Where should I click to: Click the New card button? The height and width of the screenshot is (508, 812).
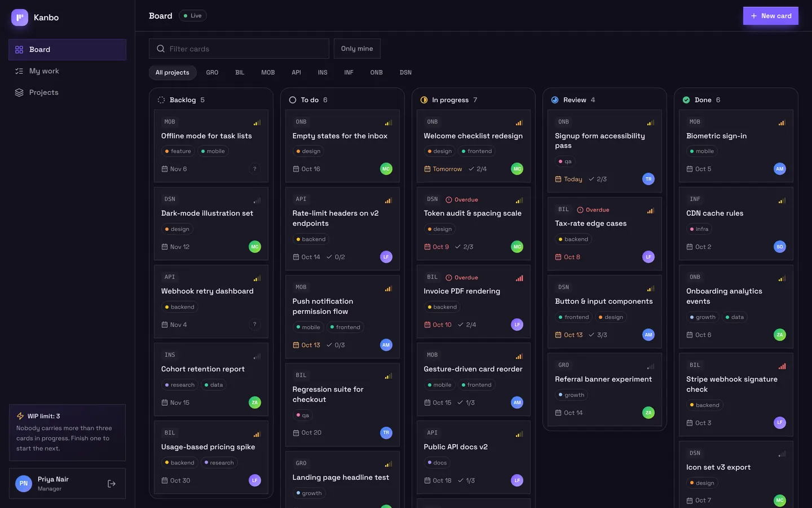pyautogui.click(x=771, y=16)
